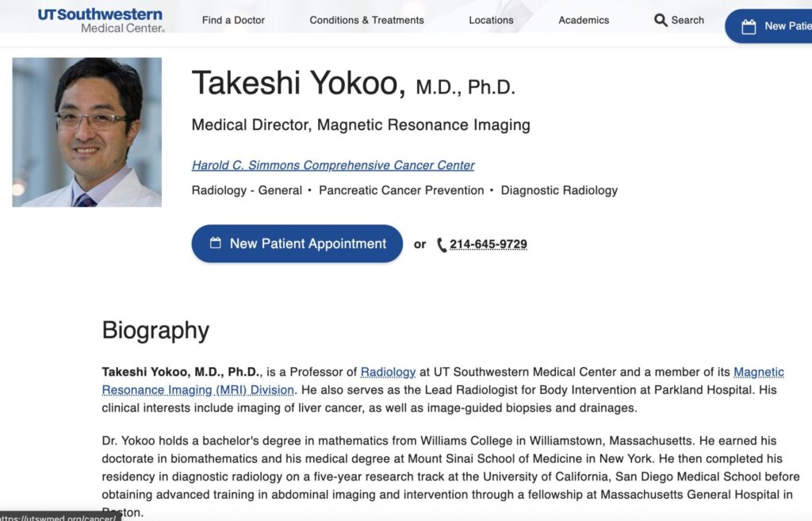Click the Pancreatic Cancer Prevention specialty text

(x=401, y=190)
